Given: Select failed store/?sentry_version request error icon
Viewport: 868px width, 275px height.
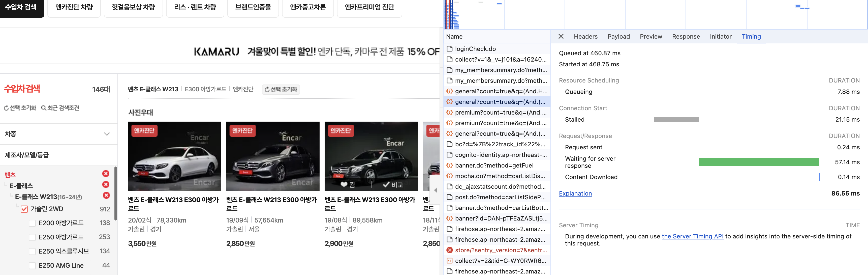Looking at the screenshot, I should pos(450,250).
